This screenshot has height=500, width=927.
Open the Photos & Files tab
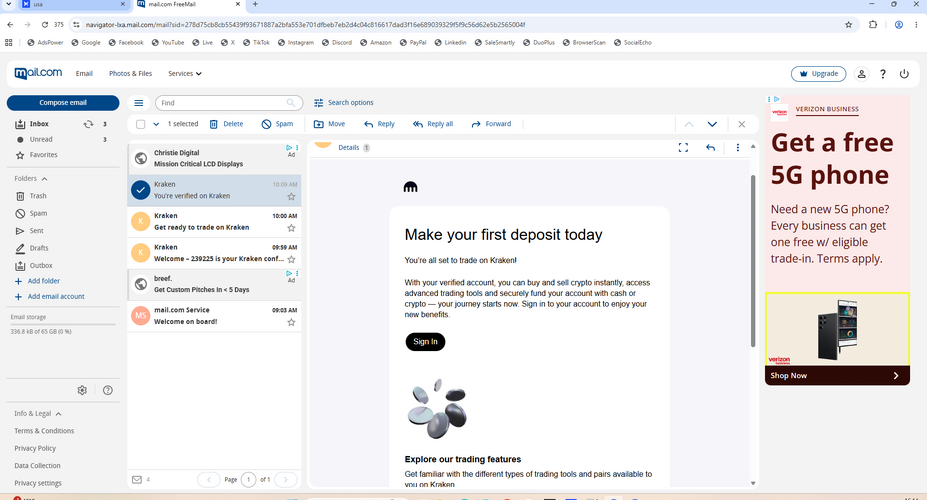click(x=130, y=74)
